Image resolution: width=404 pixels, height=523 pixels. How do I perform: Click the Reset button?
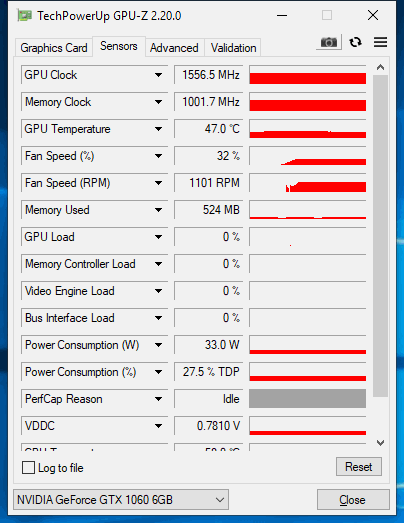click(359, 467)
